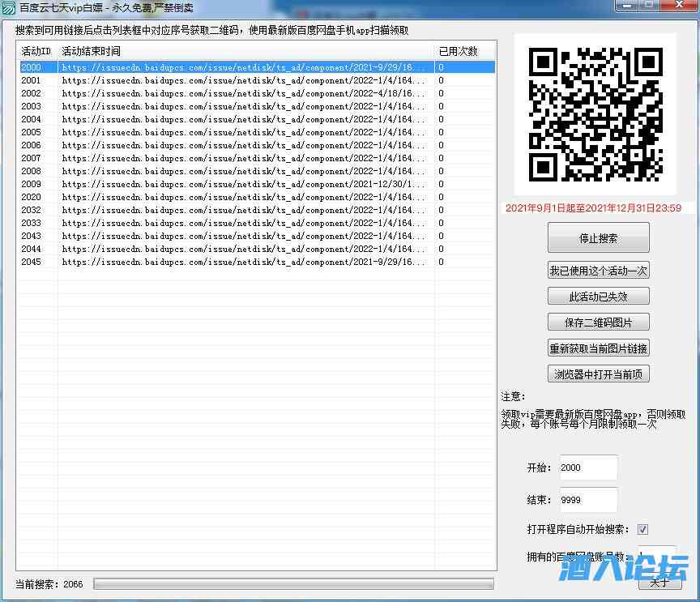Click 重新获取当前图片链接 button
700x602 pixels.
pos(598,348)
